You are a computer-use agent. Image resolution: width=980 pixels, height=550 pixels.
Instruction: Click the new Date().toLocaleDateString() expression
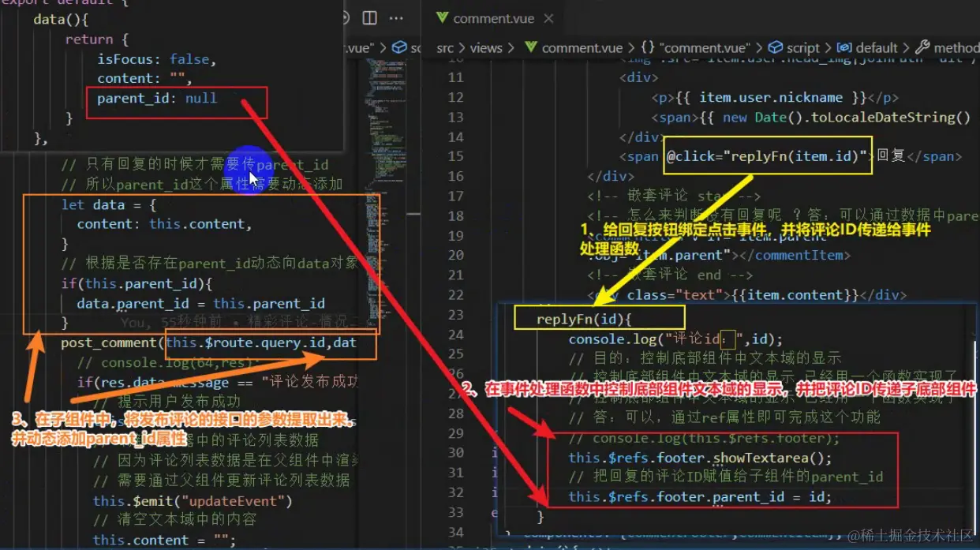847,117
